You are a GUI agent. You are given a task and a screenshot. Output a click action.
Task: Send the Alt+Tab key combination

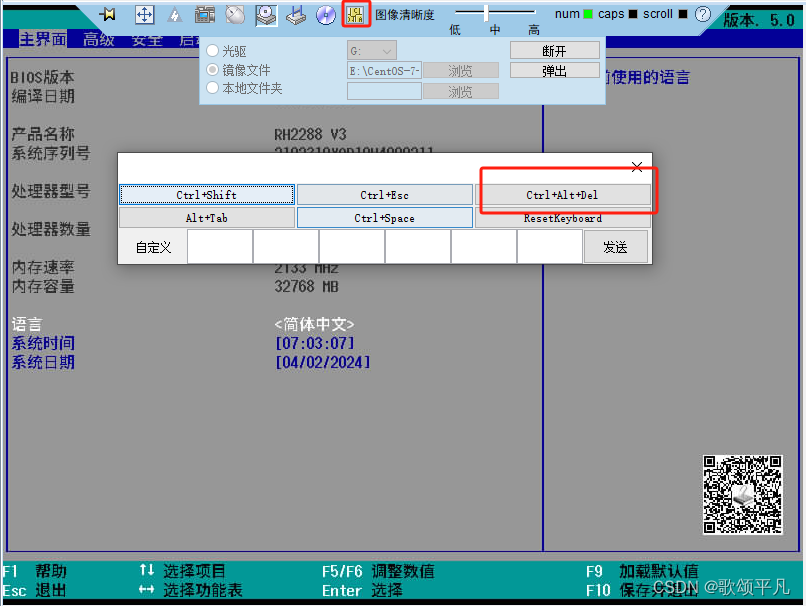(207, 218)
